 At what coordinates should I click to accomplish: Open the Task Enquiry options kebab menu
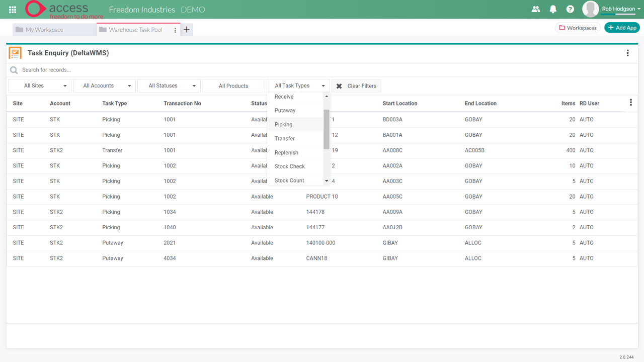[x=627, y=52]
